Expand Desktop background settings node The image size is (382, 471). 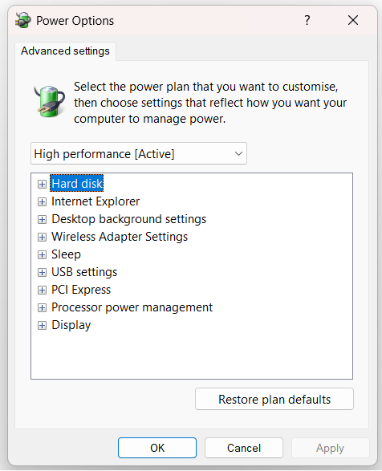42,219
